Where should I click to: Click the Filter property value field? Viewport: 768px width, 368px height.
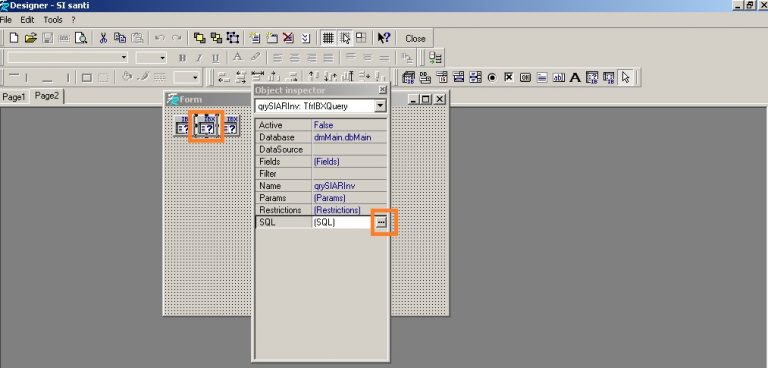pos(349,173)
